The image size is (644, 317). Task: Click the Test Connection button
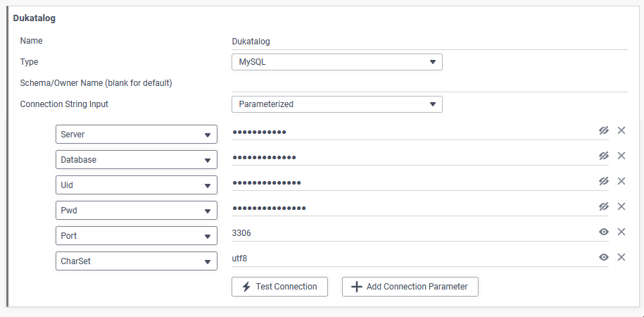pos(279,287)
